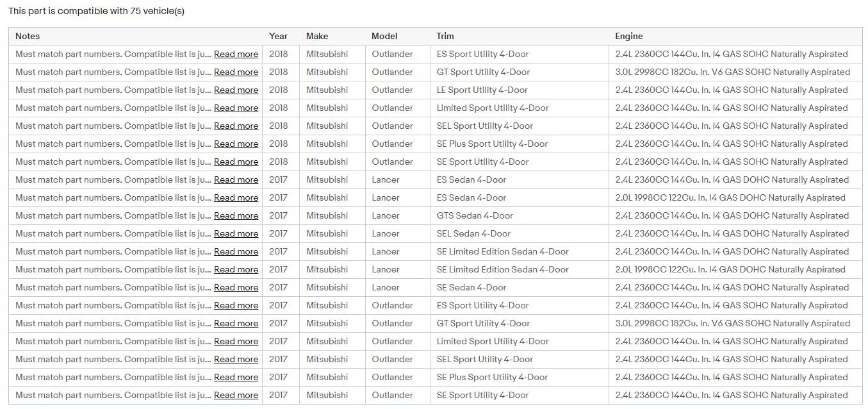Open Read more for 2017 Outlander ES
Image resolution: width=868 pixels, height=409 pixels.
click(x=236, y=306)
